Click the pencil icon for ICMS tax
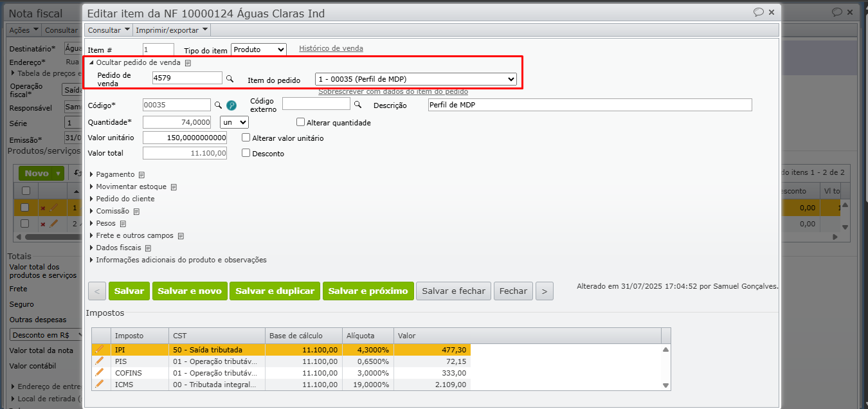868x409 pixels. pos(99,385)
